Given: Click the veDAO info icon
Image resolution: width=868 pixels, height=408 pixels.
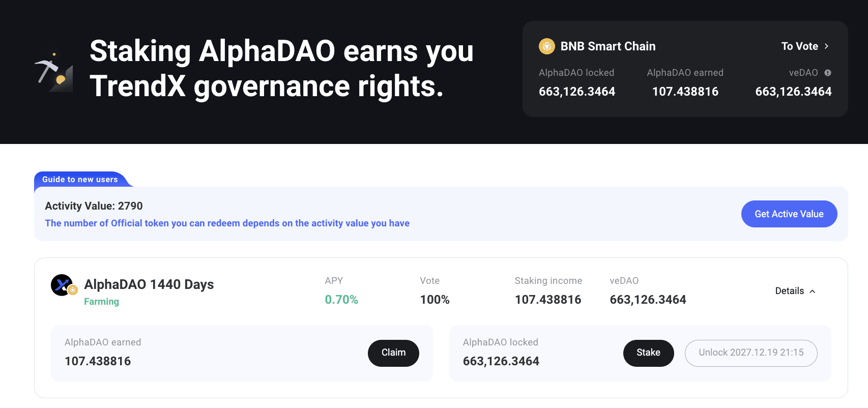Looking at the screenshot, I should [828, 73].
